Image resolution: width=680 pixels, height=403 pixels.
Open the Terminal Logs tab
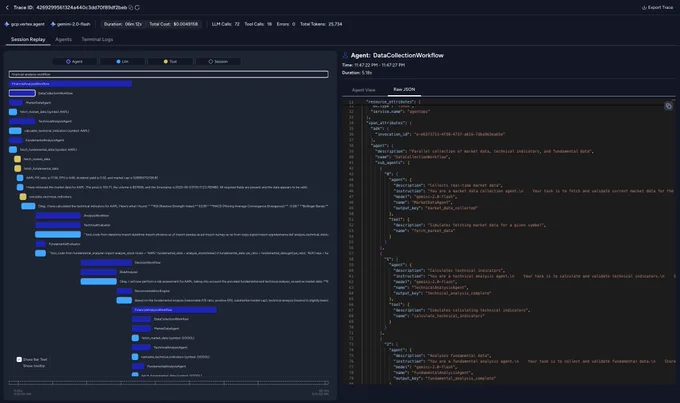97,39
